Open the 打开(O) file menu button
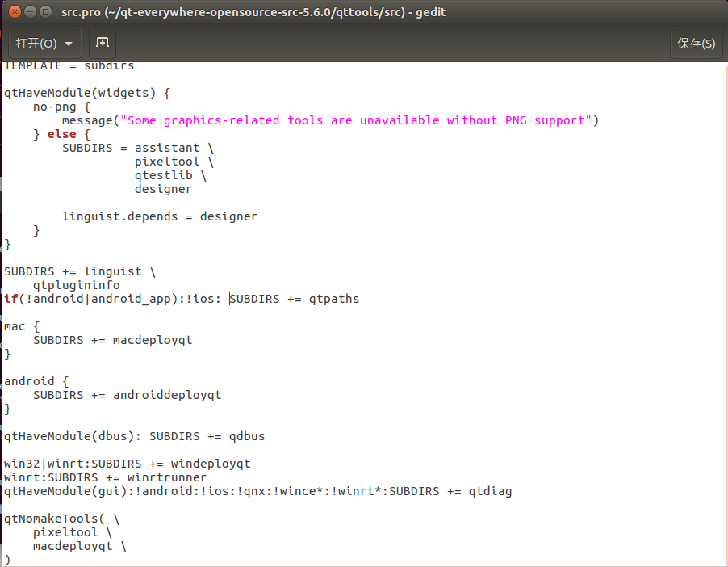 point(44,44)
